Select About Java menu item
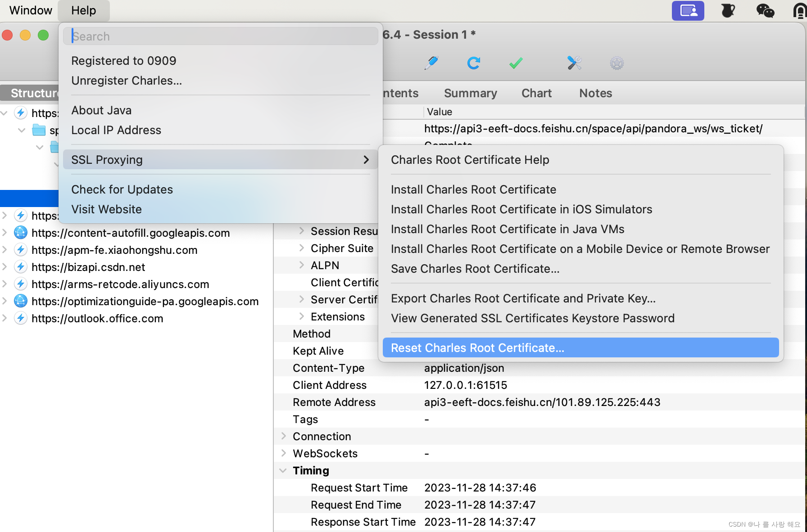 click(x=220, y=110)
